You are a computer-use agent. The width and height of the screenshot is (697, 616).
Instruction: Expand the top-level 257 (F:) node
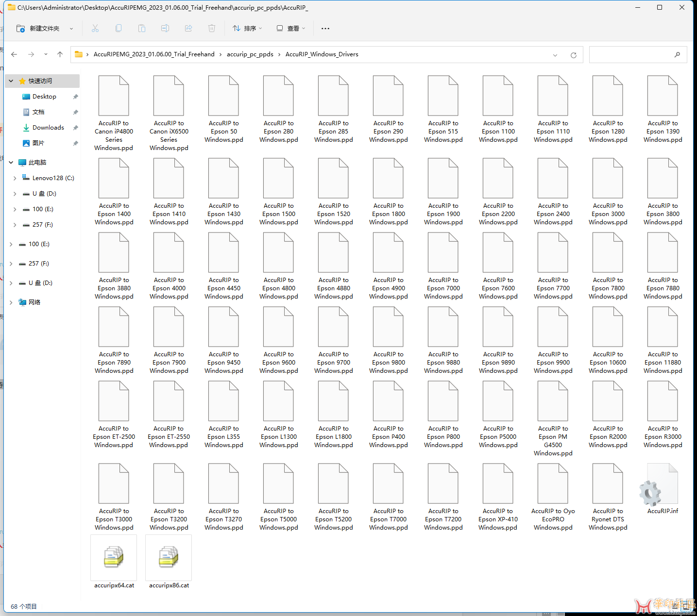(11, 264)
